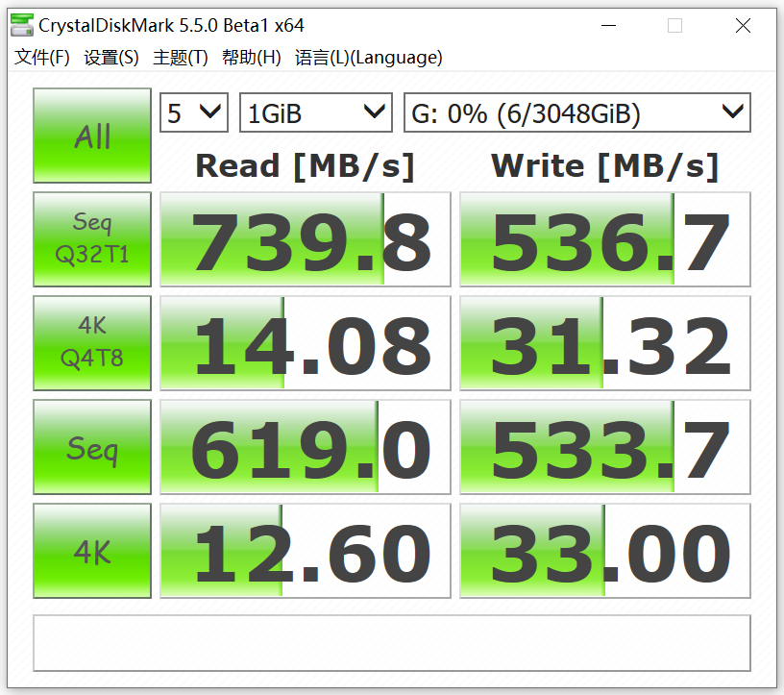Viewport: 784px width, 695px height.
Task: Run all benchmarks with the All button
Action: tap(92, 136)
